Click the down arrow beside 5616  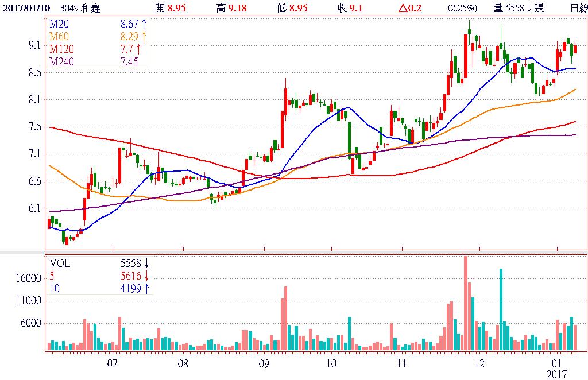click(x=146, y=276)
